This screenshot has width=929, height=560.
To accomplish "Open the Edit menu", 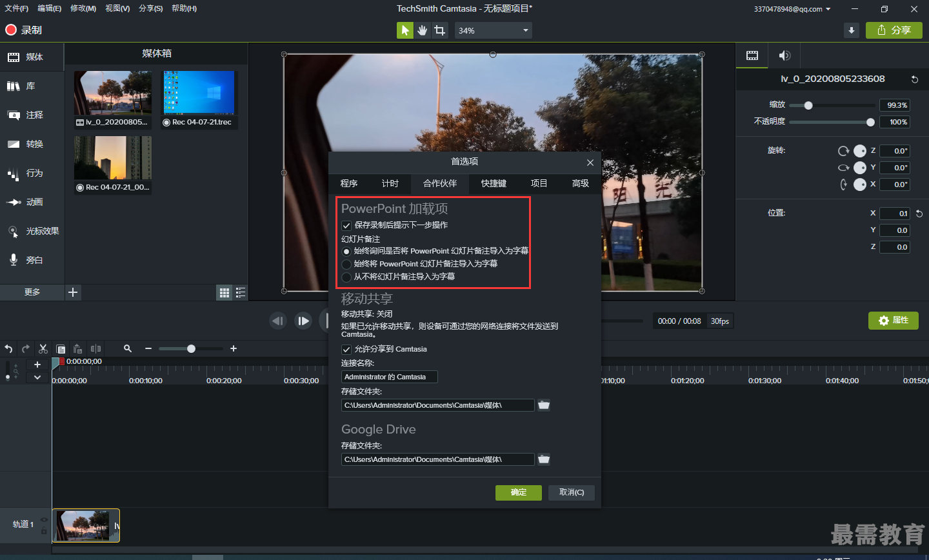I will [49, 8].
